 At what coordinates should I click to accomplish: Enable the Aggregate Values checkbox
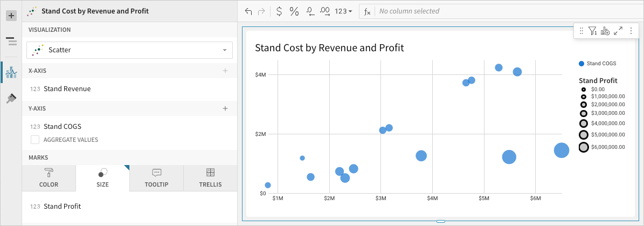(35, 140)
